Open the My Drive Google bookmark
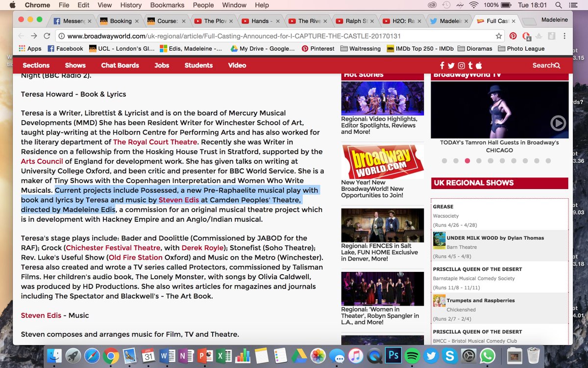The width and height of the screenshot is (588, 368). point(262,49)
